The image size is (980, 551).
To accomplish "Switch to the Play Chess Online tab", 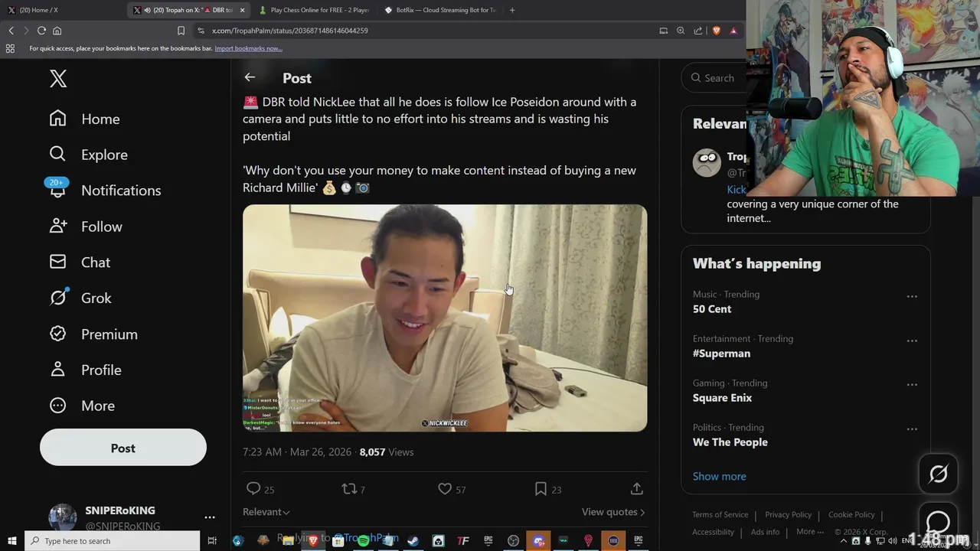I will tap(314, 10).
